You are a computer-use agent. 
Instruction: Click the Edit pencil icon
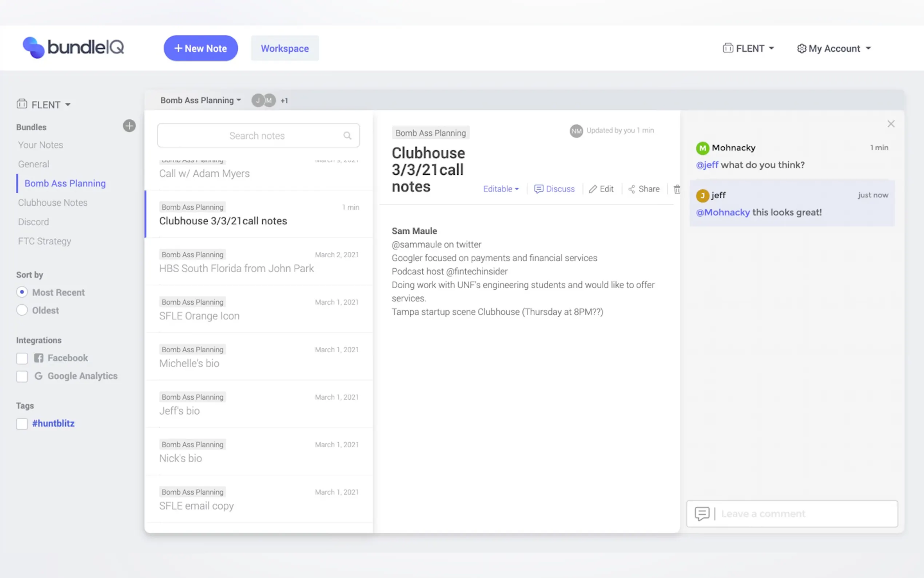click(x=593, y=189)
